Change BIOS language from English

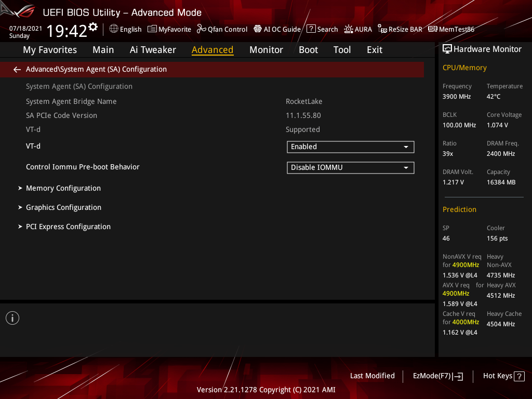point(125,29)
